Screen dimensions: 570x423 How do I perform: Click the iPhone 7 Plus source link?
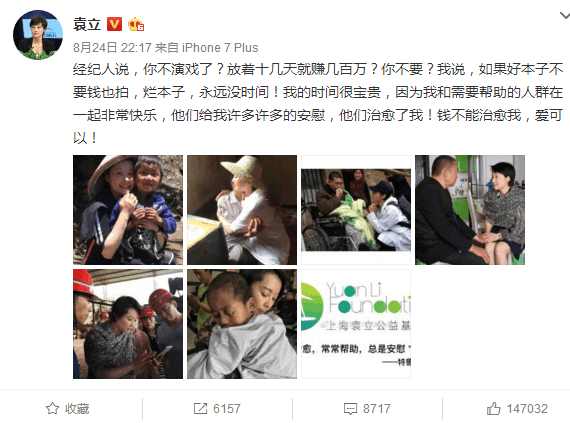220,48
